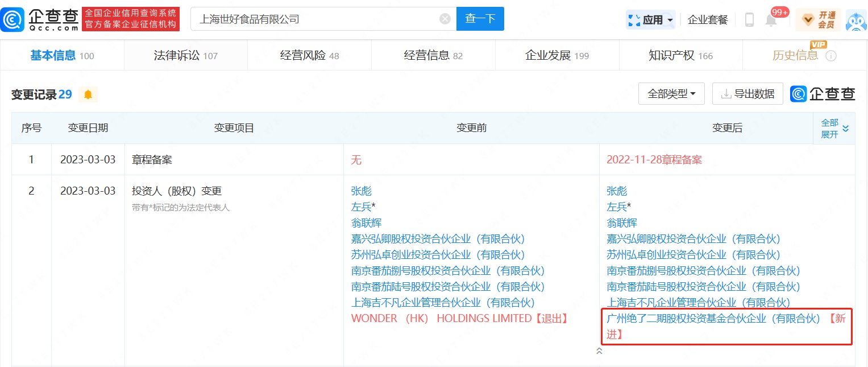
Task: Click 导出数据 export button
Action: tap(747, 94)
